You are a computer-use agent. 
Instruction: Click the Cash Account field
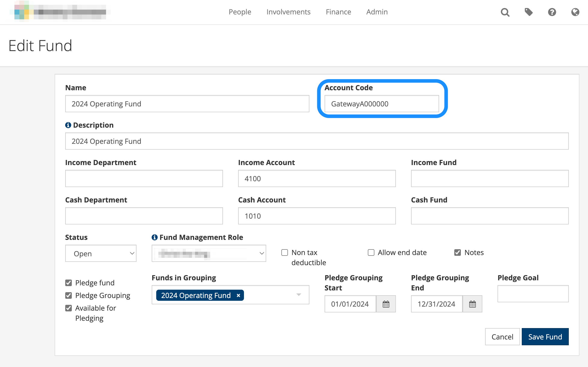317,216
